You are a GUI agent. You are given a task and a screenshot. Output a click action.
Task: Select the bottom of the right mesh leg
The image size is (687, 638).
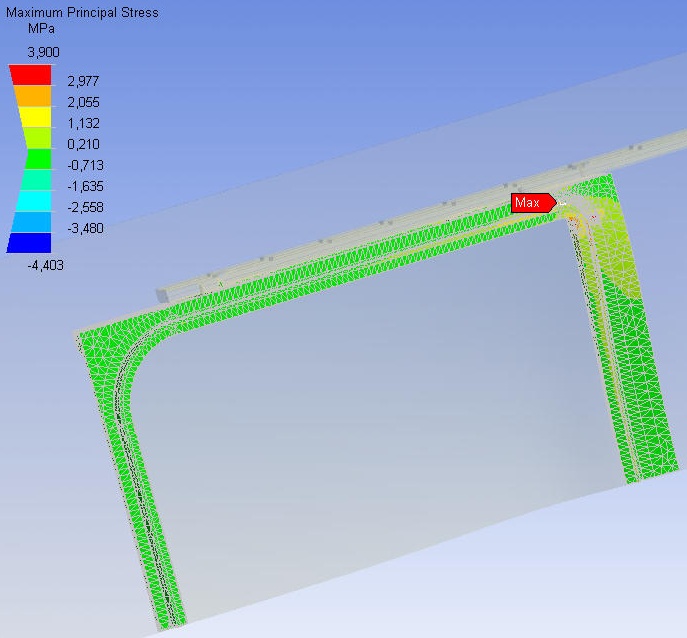click(x=645, y=475)
